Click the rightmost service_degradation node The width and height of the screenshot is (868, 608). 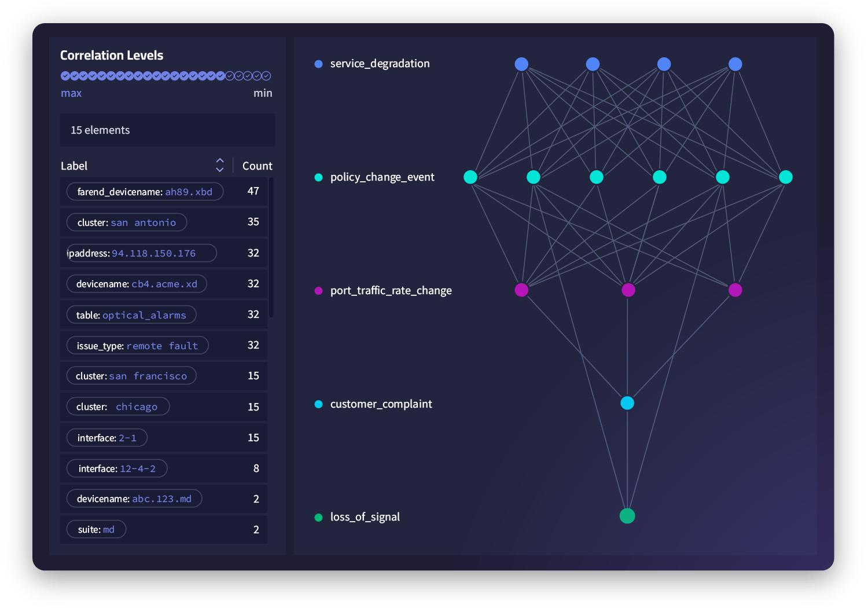tap(735, 64)
